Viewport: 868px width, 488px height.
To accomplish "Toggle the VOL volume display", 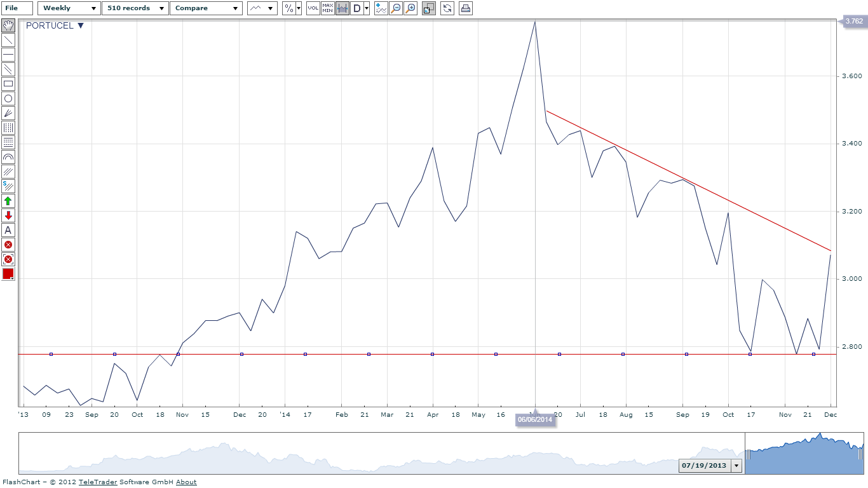I will coord(313,8).
